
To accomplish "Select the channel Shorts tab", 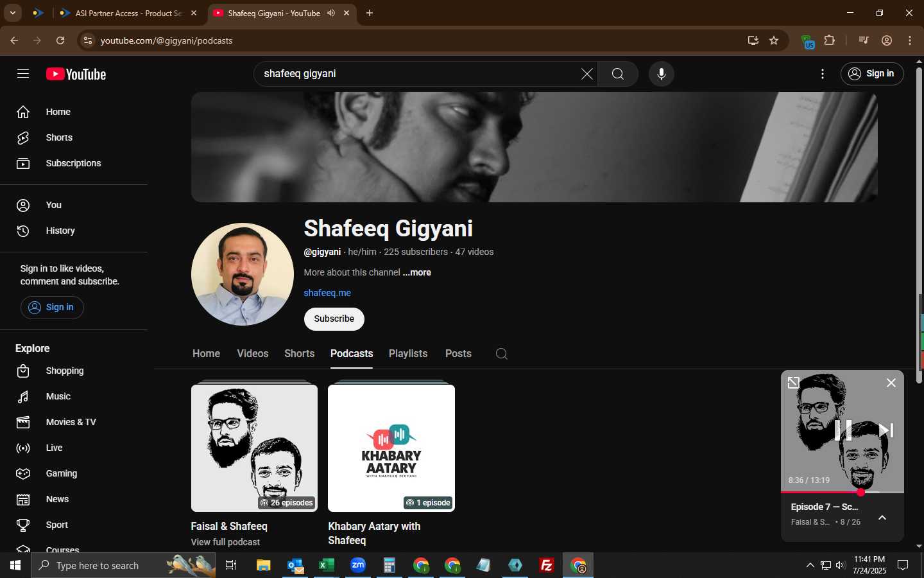I will click(x=300, y=353).
